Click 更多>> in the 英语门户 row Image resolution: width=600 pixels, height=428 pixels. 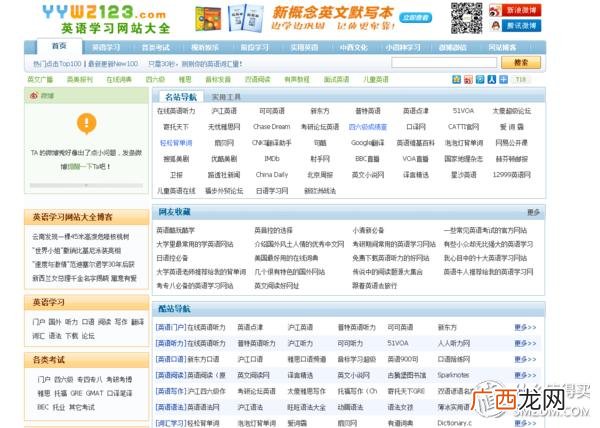point(525,327)
